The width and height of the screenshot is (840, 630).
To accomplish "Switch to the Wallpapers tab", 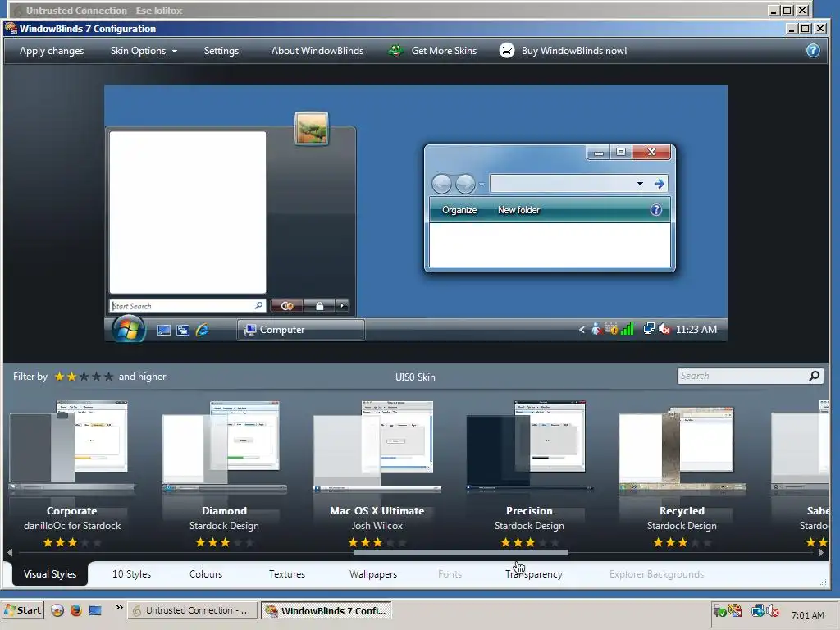I will pos(373,573).
